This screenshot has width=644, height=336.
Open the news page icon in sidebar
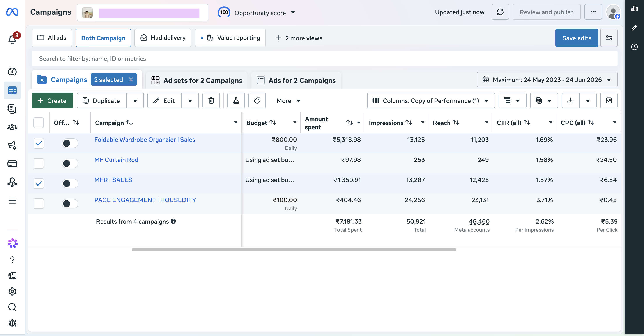pos(12,276)
